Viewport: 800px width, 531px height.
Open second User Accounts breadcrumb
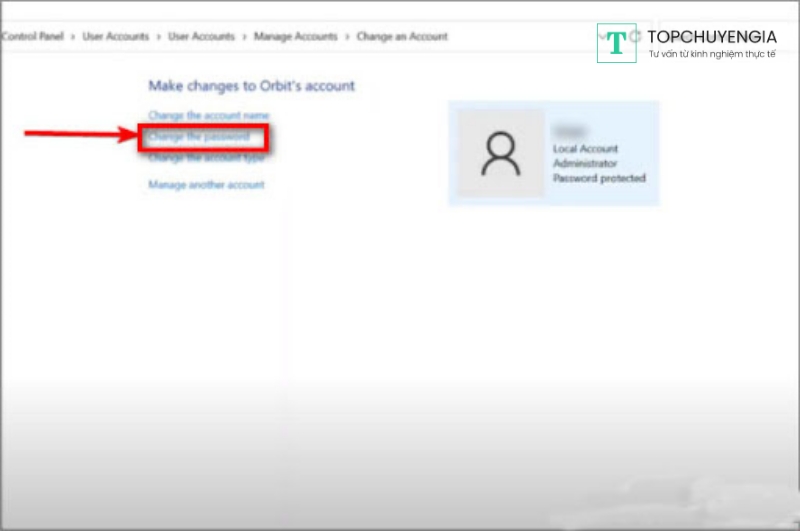coord(201,37)
